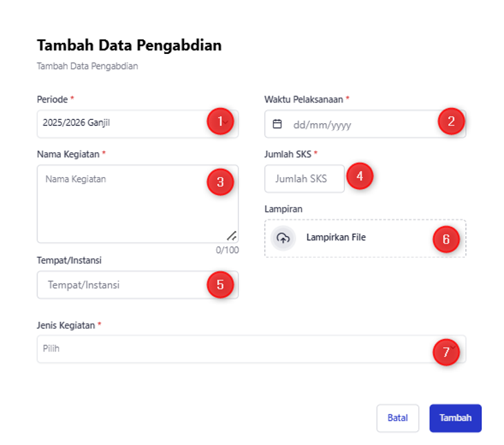This screenshot has height=445, width=504.
Task: Click red annotation marker number 4
Action: 360,176
